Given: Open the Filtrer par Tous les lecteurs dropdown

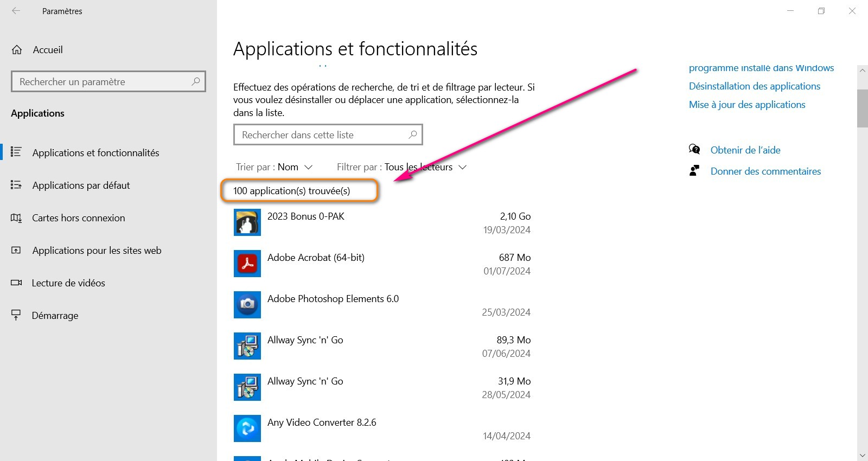Looking at the screenshot, I should (401, 167).
